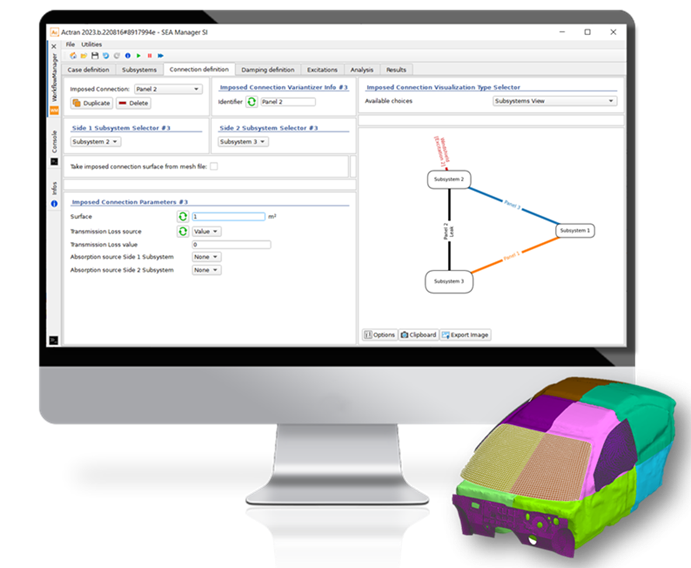Open the Infos panel blue icon
The image size is (691, 568).
tap(54, 204)
